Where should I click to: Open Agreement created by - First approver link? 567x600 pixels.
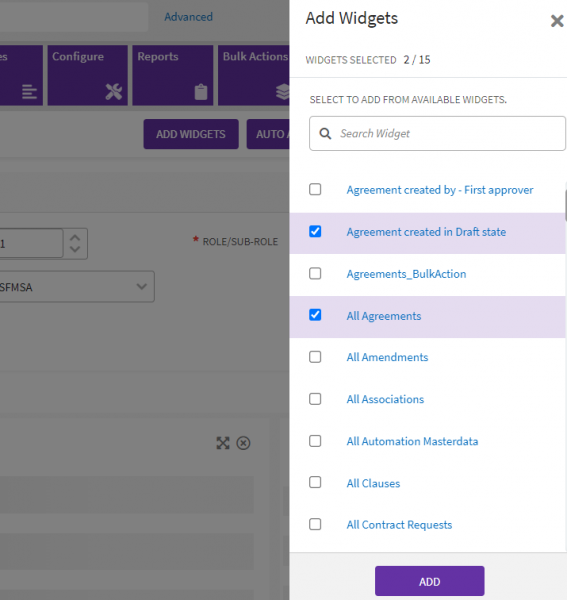440,190
